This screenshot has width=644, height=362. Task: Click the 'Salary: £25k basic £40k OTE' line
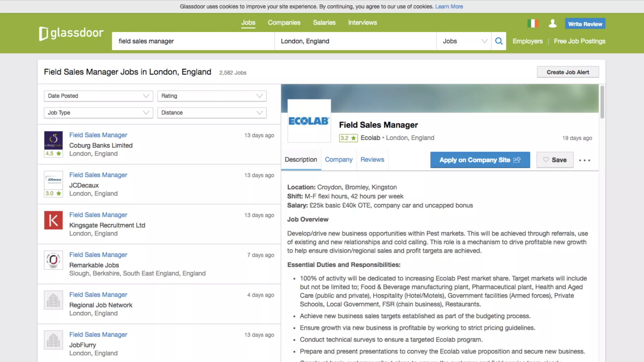(x=380, y=206)
